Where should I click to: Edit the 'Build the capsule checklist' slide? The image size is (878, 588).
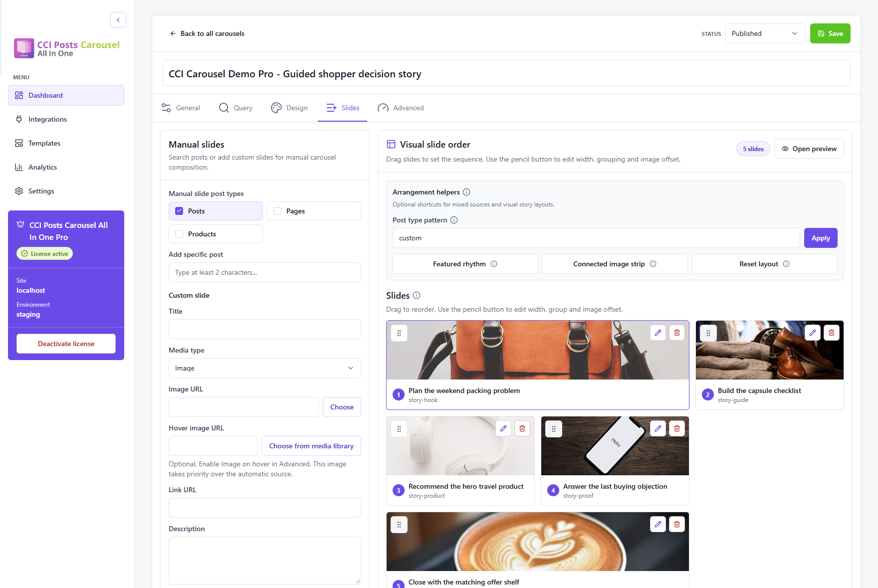tap(813, 333)
